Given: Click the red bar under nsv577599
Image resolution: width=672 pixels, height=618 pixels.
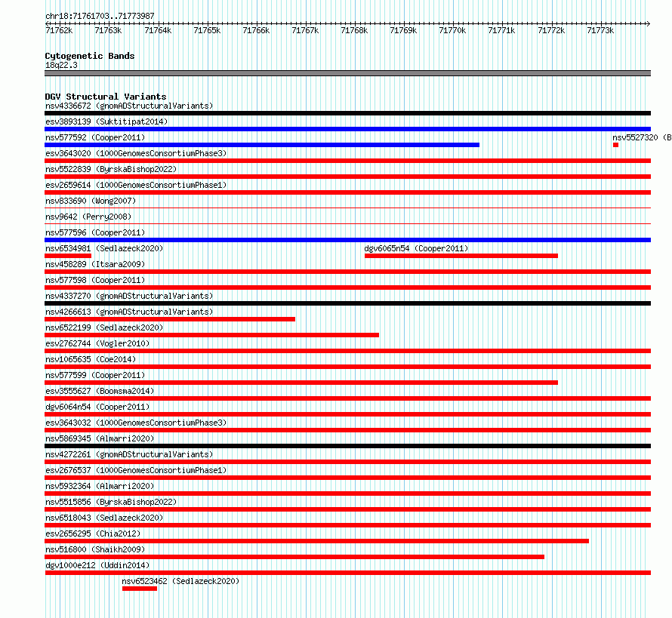Looking at the screenshot, I should point(301,383).
